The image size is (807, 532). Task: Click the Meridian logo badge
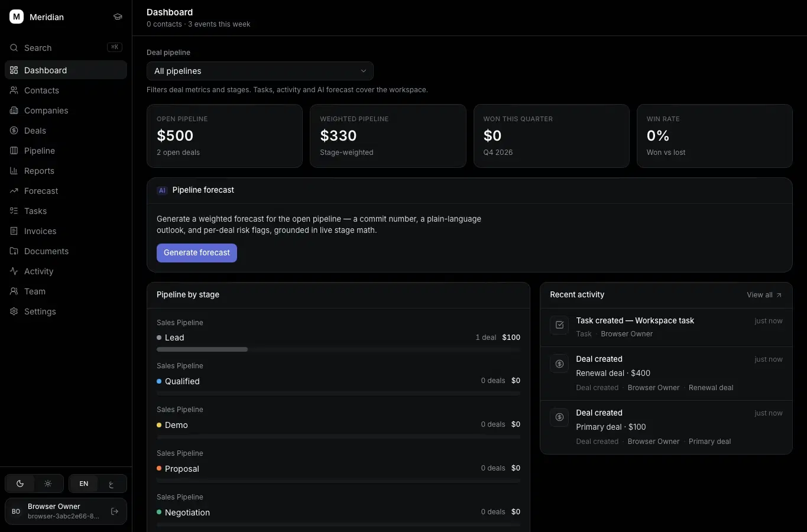click(x=17, y=17)
